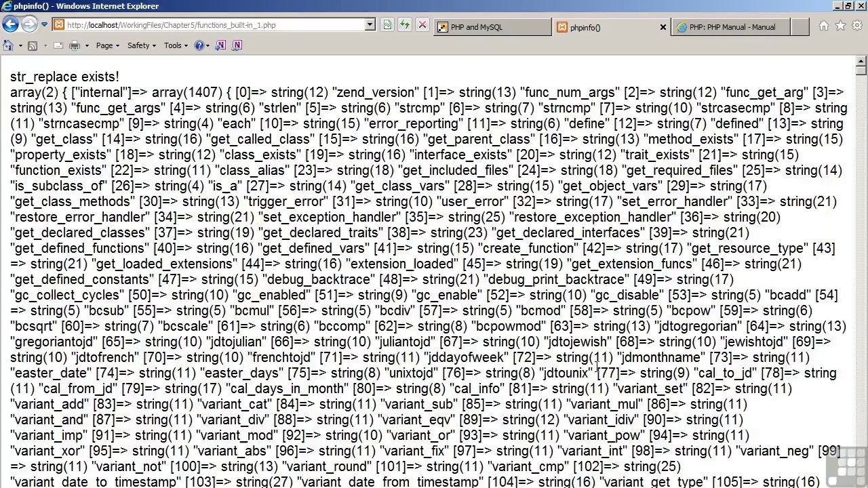Image resolution: width=868 pixels, height=488 pixels.
Task: Go back with the Back arrow button
Action: pos(10,24)
